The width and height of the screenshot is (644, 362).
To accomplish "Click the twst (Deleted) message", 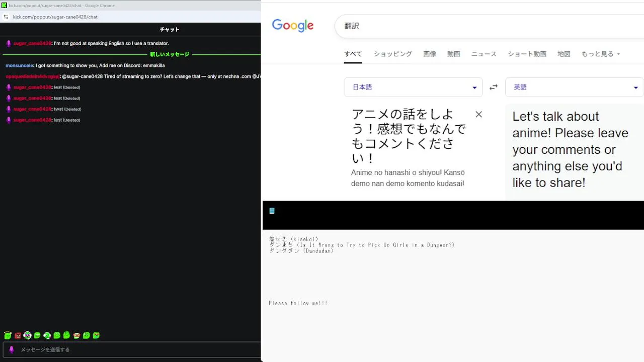I will 67,109.
